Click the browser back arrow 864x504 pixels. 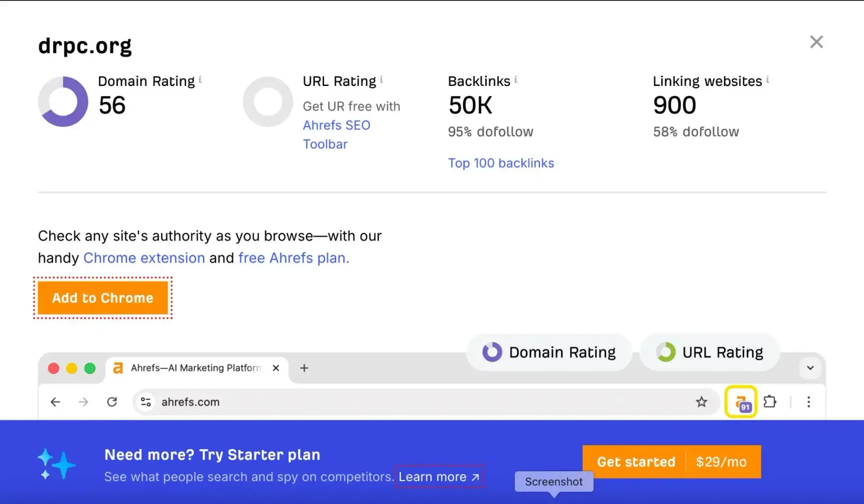[55, 402]
